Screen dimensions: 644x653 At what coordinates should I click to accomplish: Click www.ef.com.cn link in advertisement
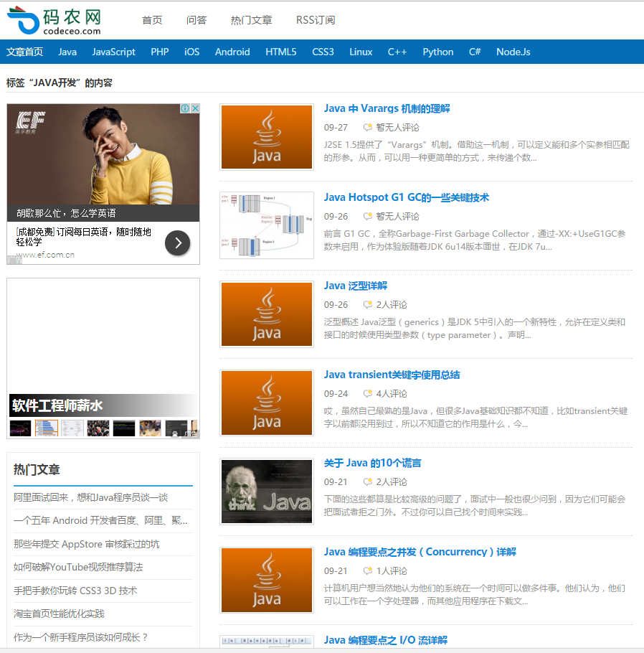tap(45, 255)
